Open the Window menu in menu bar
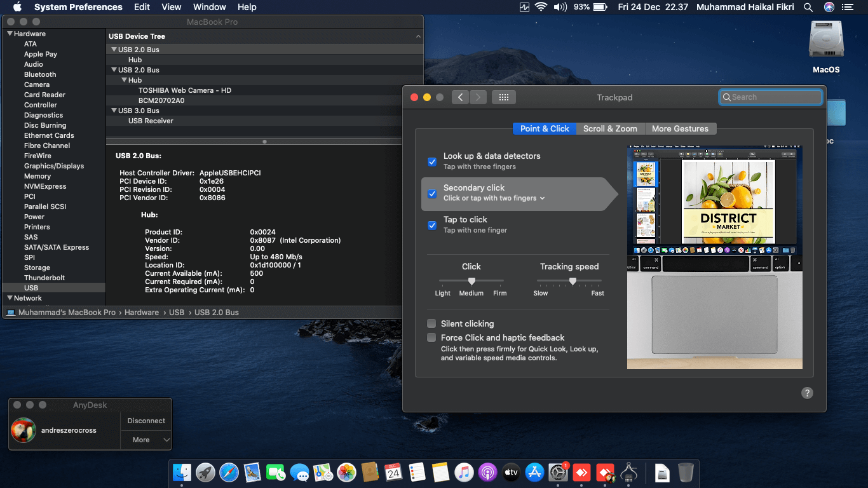 click(x=209, y=7)
